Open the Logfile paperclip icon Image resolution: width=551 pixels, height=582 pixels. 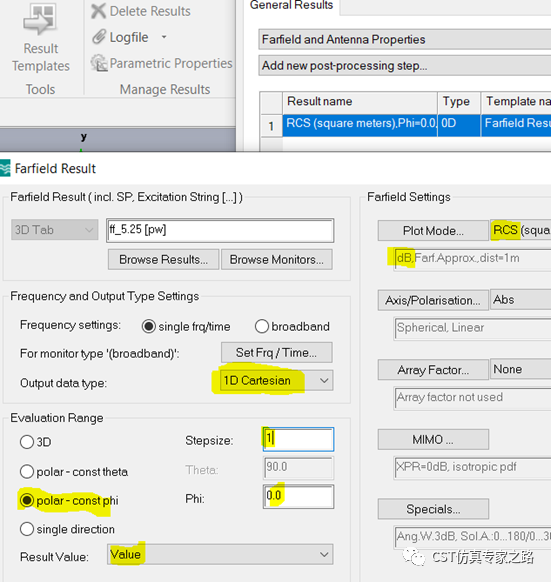99,37
